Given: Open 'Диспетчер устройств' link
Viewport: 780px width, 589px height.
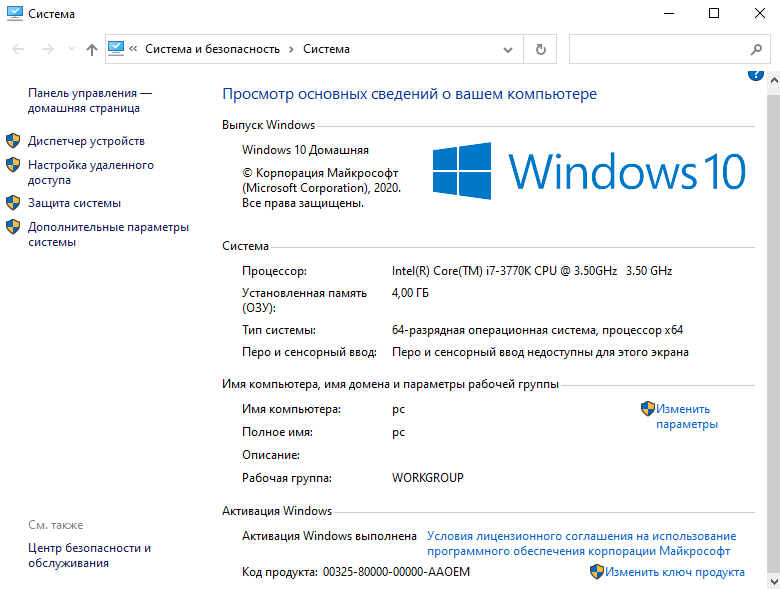Looking at the screenshot, I should click(x=86, y=141).
